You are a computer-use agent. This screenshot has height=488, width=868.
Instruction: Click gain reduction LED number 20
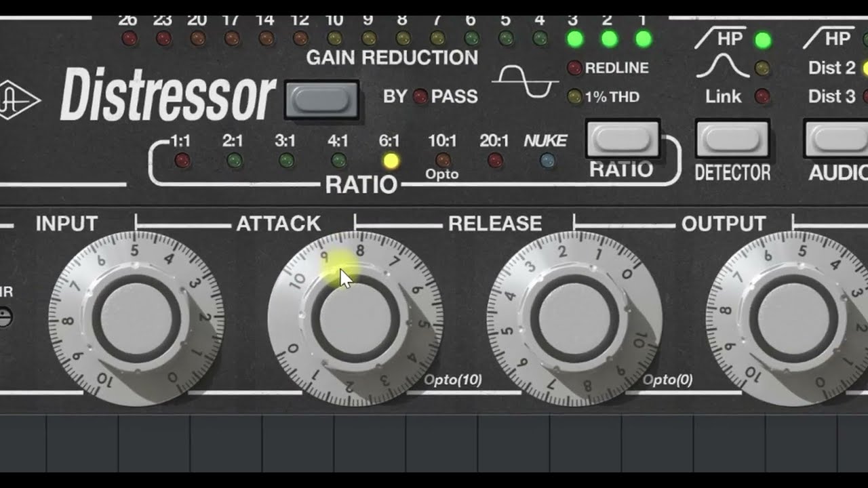[198, 39]
